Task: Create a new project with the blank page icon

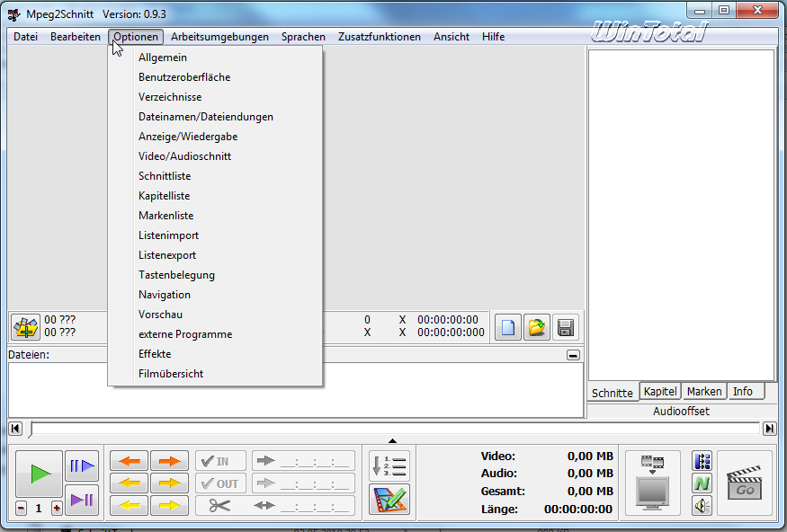Action: [x=508, y=327]
